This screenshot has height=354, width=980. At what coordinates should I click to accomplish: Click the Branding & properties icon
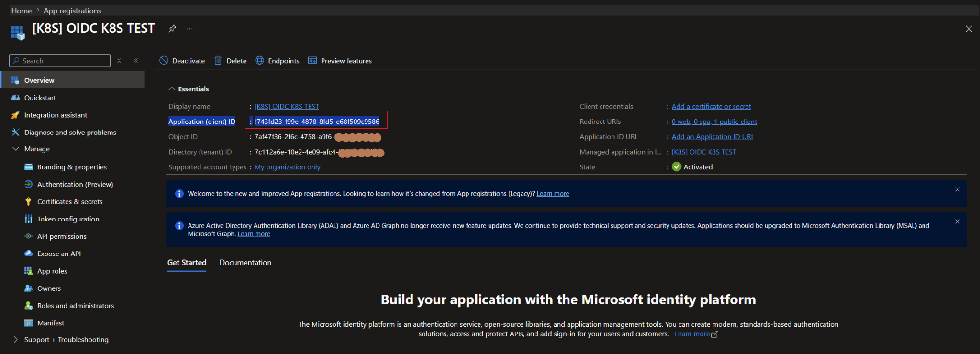pos(29,167)
